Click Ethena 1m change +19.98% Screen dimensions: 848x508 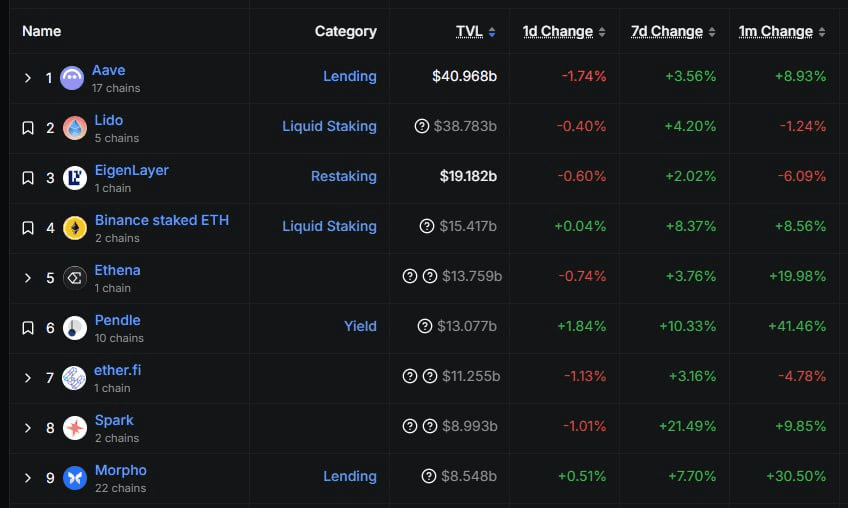798,276
